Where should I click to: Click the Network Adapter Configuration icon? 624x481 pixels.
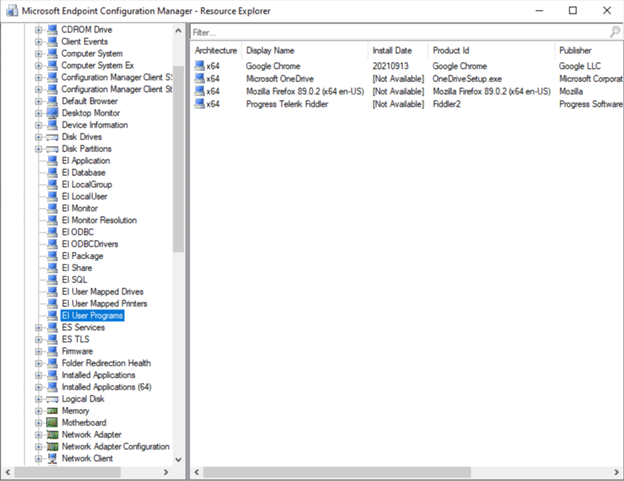[52, 446]
